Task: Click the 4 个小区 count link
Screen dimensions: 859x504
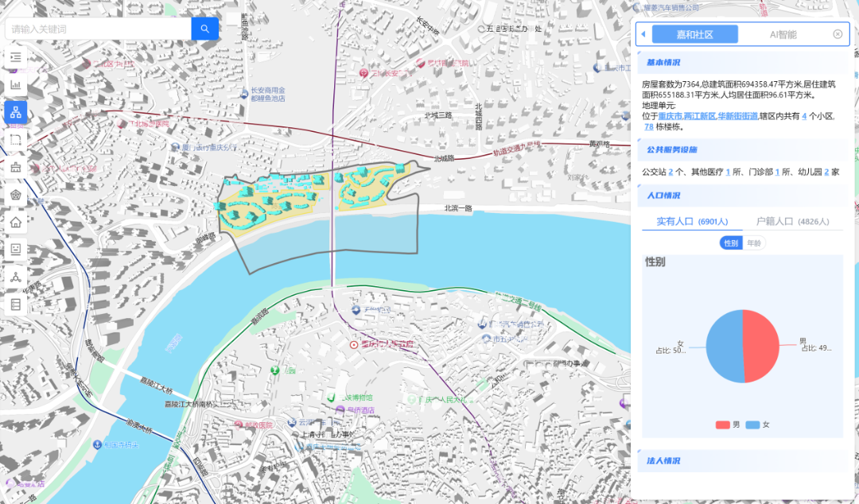Action: (804, 116)
